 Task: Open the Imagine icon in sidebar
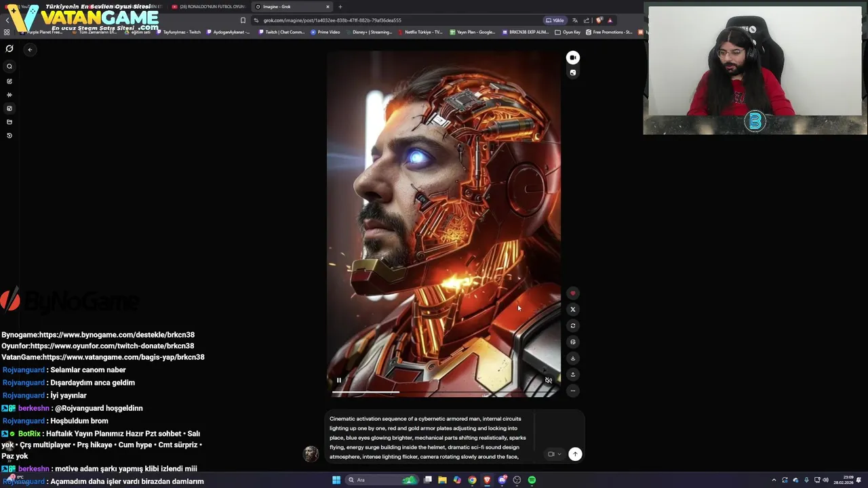click(9, 108)
